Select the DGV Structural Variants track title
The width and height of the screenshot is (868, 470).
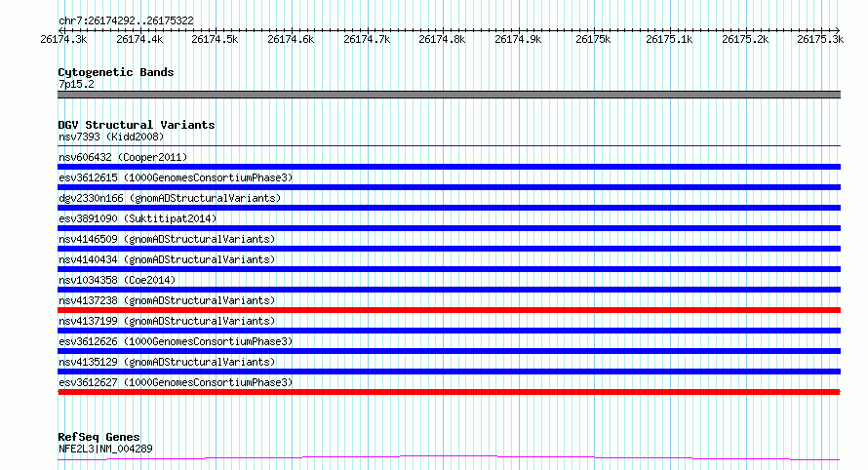click(137, 125)
